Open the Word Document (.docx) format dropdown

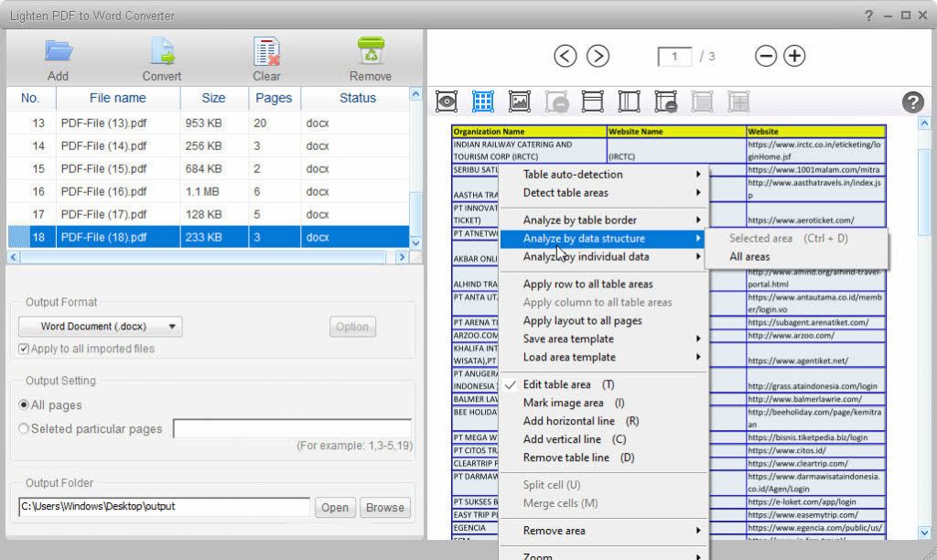[x=101, y=327]
